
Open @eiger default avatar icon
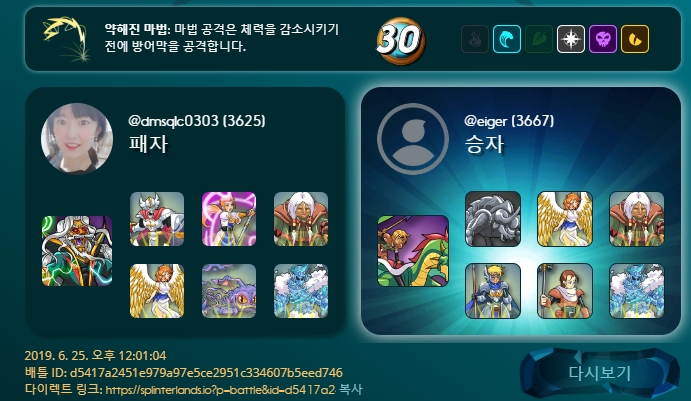click(x=413, y=139)
